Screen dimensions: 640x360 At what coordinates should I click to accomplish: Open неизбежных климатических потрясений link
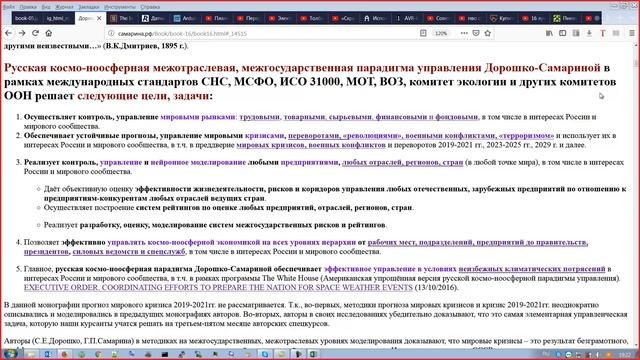tap(532, 269)
